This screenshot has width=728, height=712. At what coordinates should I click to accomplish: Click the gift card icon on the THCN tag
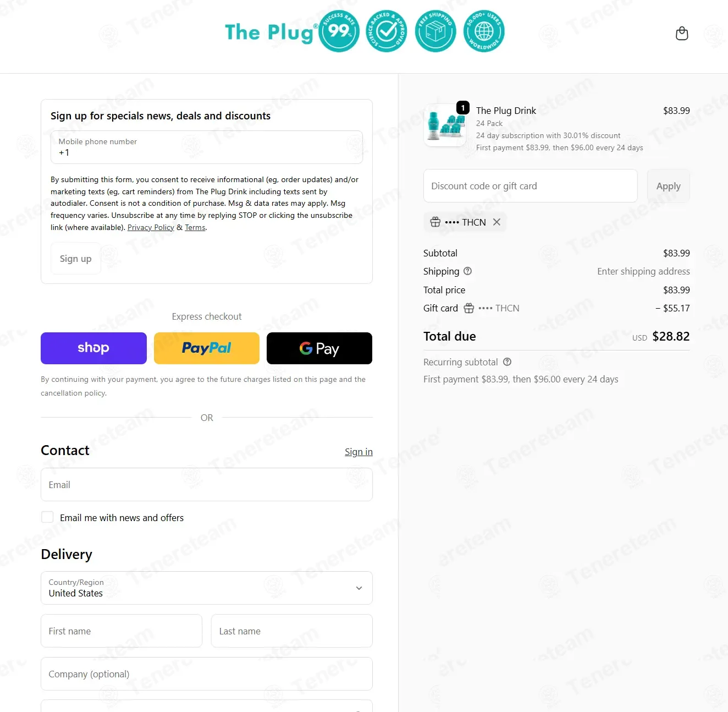(435, 222)
